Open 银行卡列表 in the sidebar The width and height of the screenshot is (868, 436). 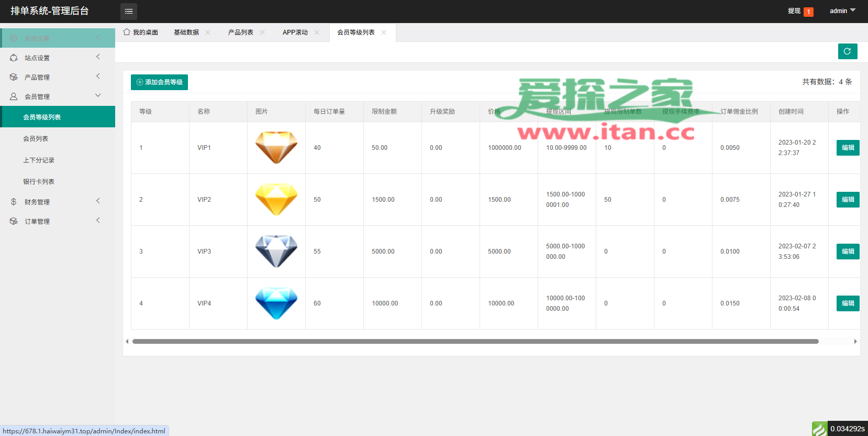tap(39, 182)
